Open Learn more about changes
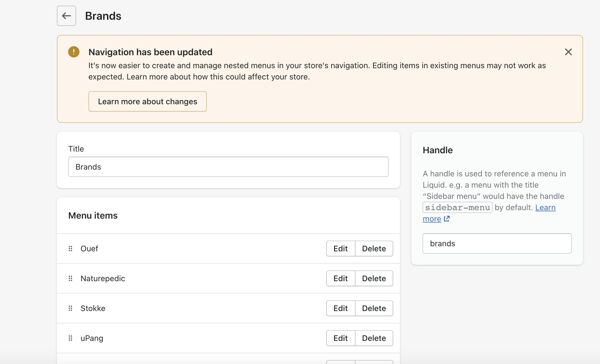 147,101
